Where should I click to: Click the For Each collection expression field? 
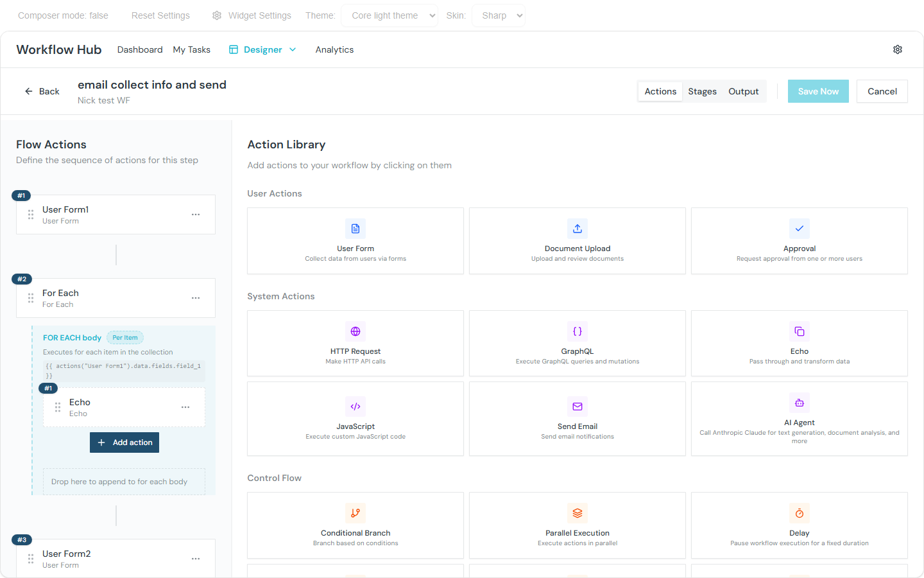pos(124,371)
